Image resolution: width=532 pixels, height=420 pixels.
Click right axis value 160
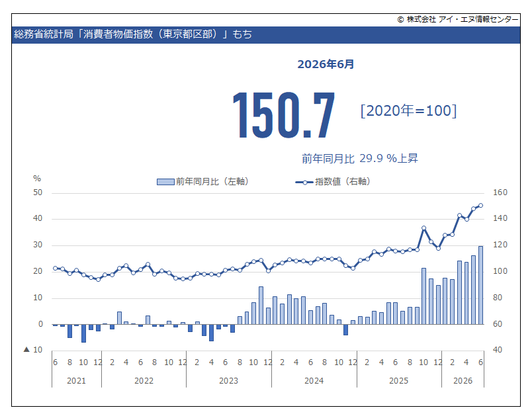coord(500,192)
